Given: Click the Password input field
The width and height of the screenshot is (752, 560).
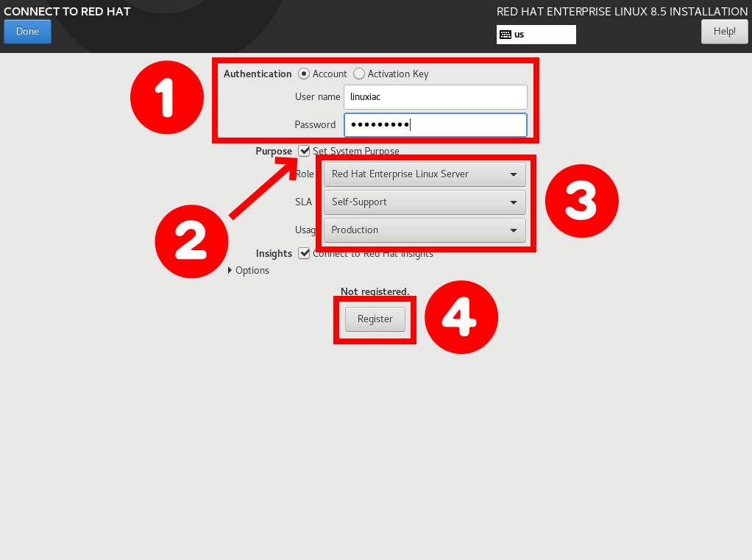Looking at the screenshot, I should (x=436, y=124).
